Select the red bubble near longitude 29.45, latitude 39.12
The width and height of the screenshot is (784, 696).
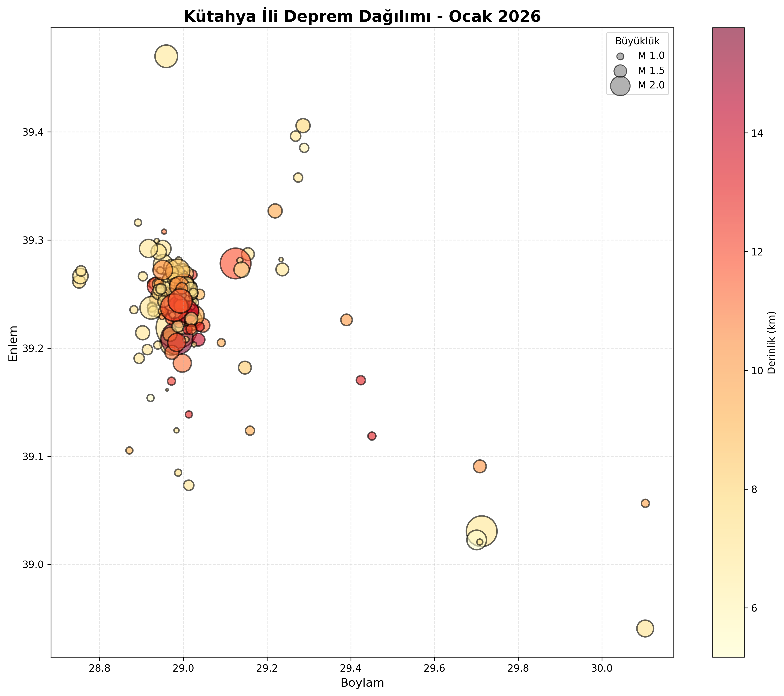pyautogui.click(x=372, y=436)
